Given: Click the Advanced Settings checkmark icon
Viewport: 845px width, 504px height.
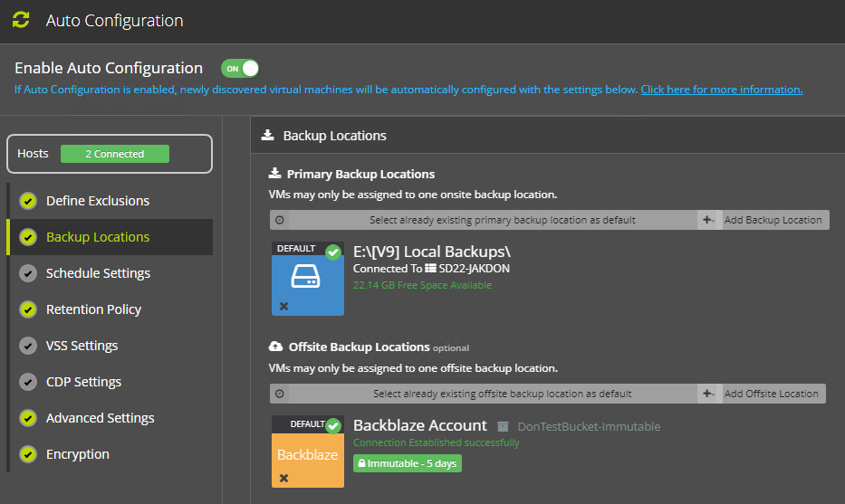Looking at the screenshot, I should pyautogui.click(x=28, y=418).
